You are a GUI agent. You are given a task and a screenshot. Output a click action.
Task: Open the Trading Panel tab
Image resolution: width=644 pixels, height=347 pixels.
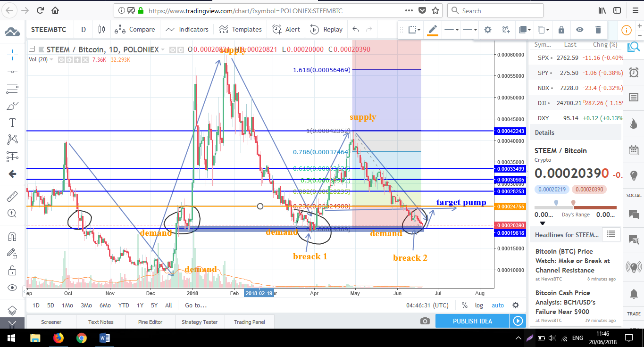(x=250, y=322)
